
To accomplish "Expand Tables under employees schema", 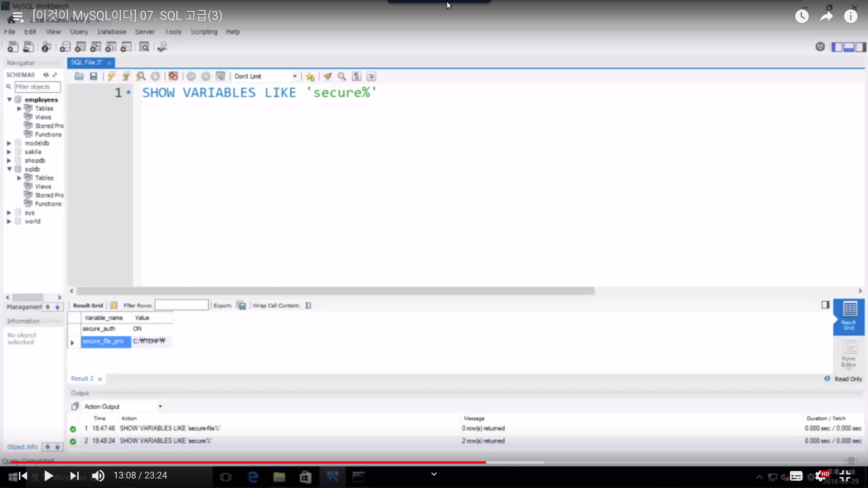I will pos(19,108).
